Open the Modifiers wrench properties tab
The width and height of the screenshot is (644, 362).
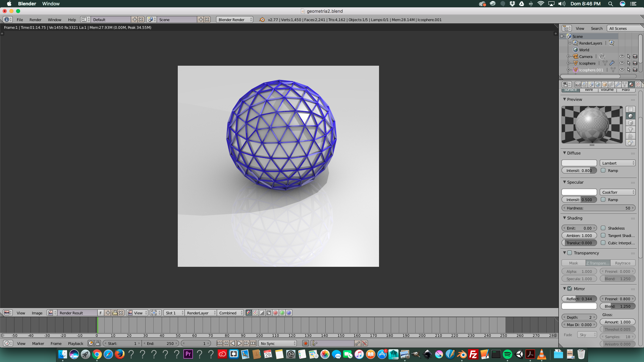click(x=618, y=84)
